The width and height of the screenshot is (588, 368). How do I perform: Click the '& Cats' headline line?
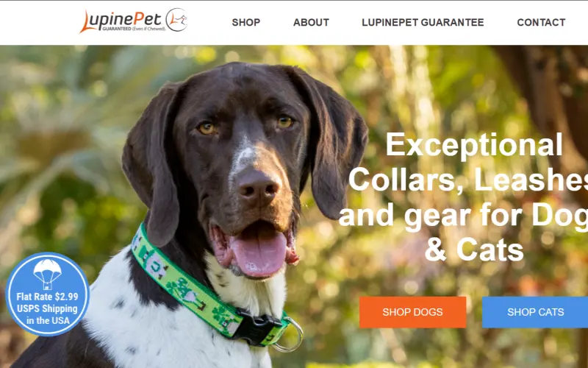click(474, 250)
